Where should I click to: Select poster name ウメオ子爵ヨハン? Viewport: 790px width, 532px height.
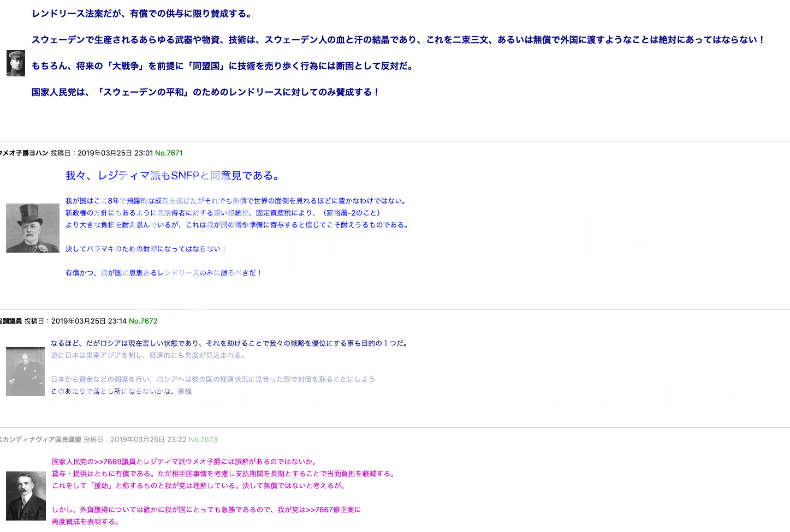[23, 153]
